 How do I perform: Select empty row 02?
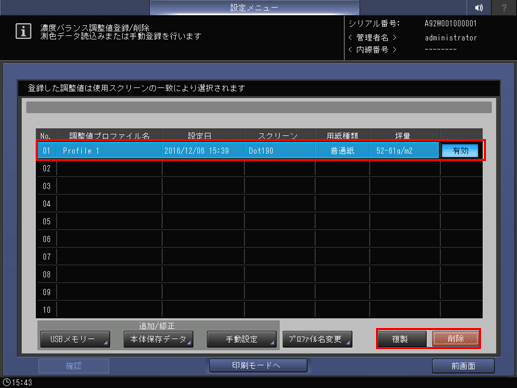(259, 168)
